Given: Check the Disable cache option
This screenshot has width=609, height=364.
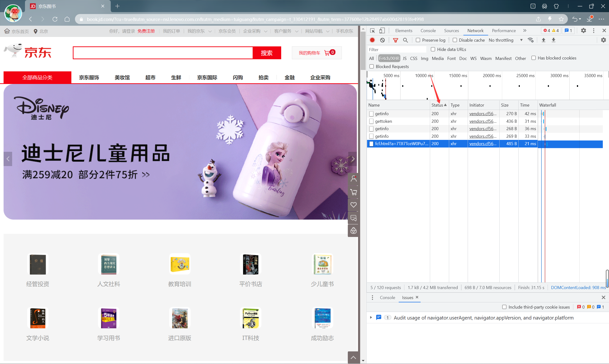Looking at the screenshot, I should [455, 40].
